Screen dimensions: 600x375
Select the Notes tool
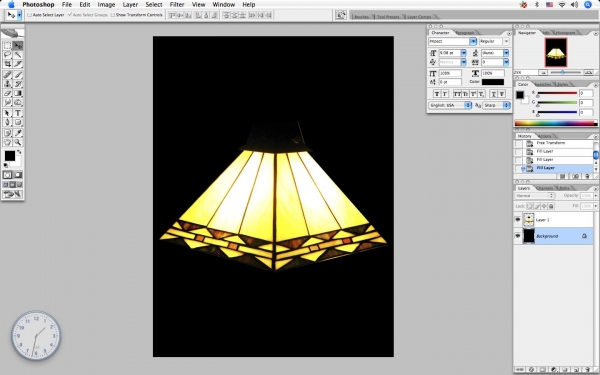point(7,133)
